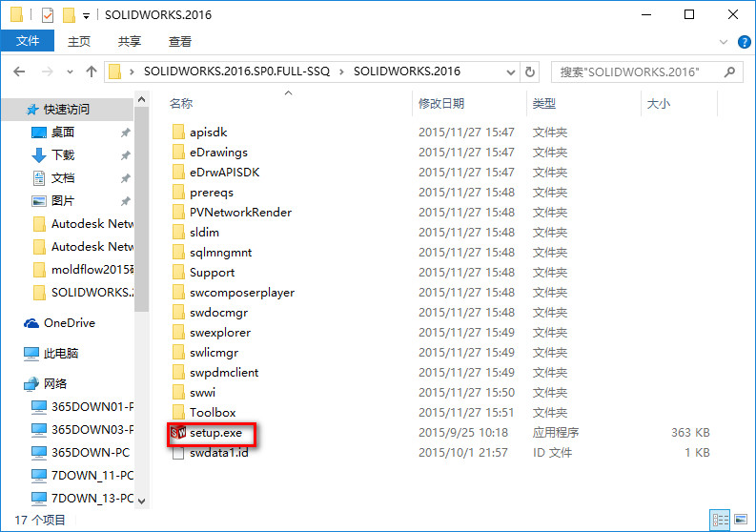Go up one folder level arrow
The height and width of the screenshot is (532, 756).
point(92,72)
